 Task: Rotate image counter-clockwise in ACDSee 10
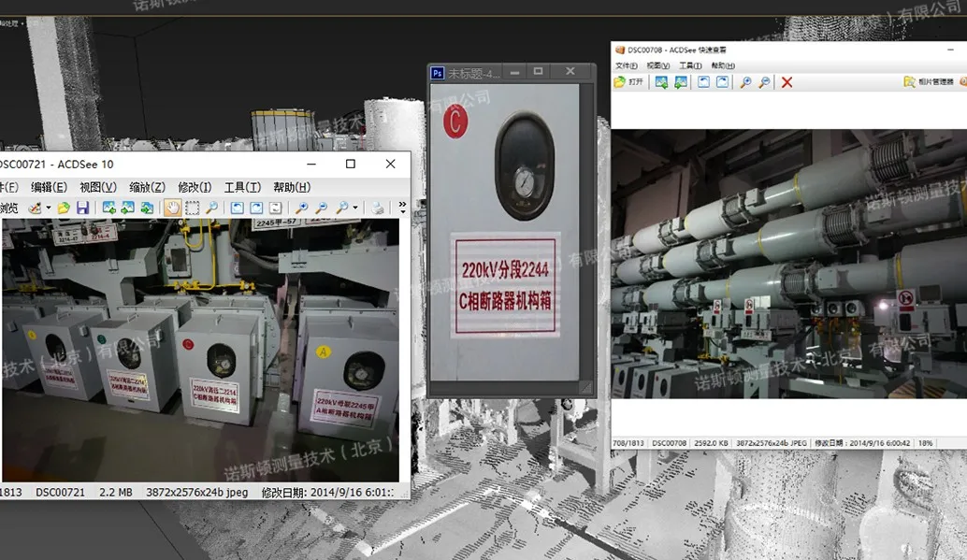[237, 208]
